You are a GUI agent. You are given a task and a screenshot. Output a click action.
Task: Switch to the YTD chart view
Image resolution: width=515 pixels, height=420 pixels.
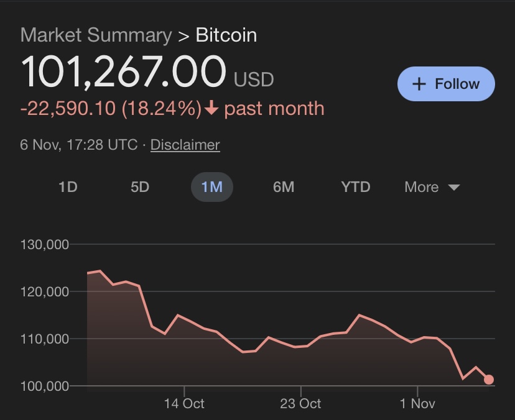tap(356, 187)
